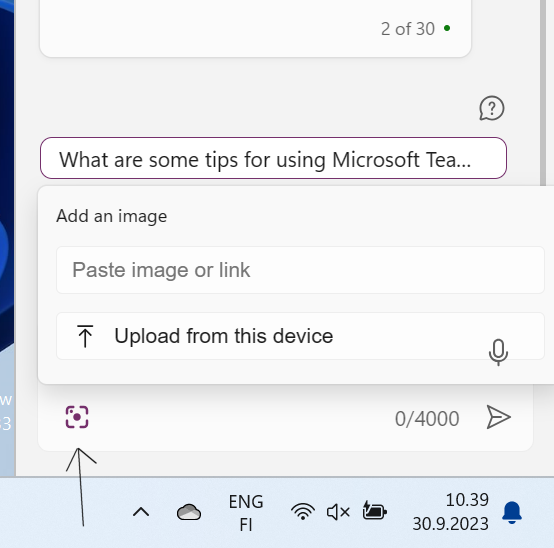The height and width of the screenshot is (548, 554).
Task: Open Wi-Fi network settings in tray
Action: (x=303, y=512)
